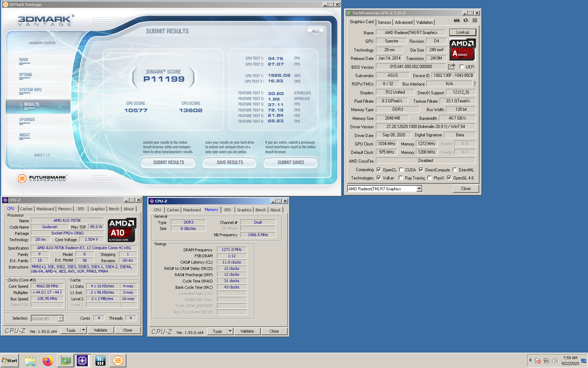This screenshot has height=368, width=588.
Task: Open OPTIONS section in 3DMark sidebar
Action: point(26,75)
